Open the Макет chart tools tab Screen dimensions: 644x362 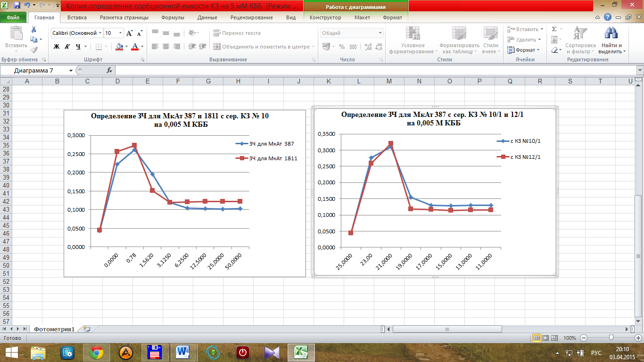tap(362, 17)
